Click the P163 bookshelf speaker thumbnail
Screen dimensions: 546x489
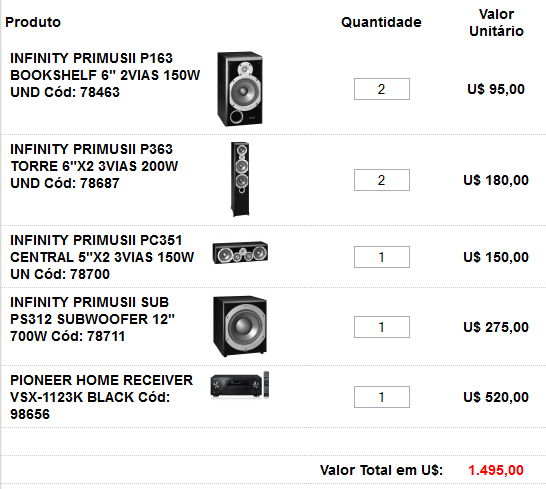tap(240, 89)
